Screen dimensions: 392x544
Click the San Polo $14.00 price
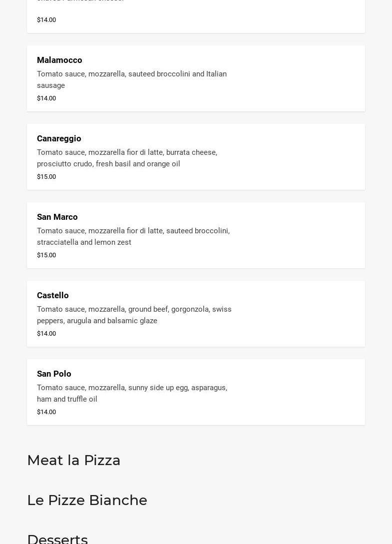pyautogui.click(x=46, y=412)
